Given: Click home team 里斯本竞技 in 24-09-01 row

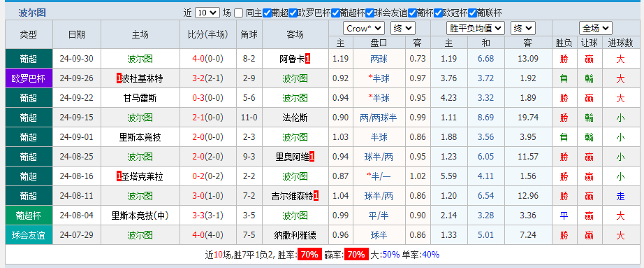Looking at the screenshot, I should tap(140, 138).
